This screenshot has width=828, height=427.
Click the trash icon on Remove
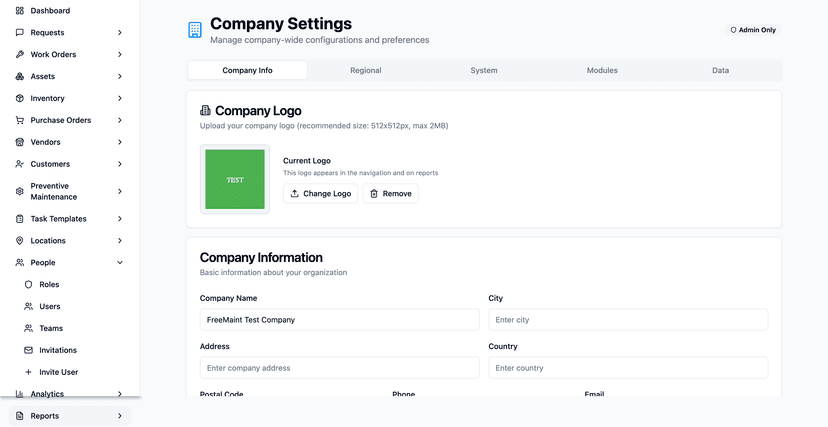tap(374, 194)
